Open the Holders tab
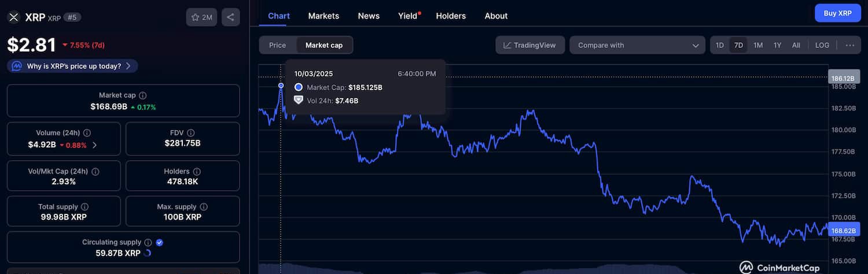This screenshot has width=868, height=274. [x=451, y=16]
